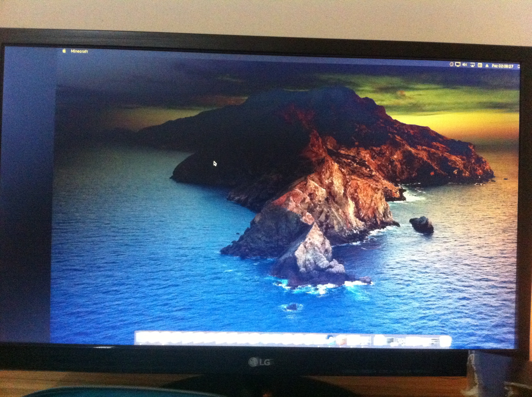Click the clock showing Paz 02:08:27

[503, 66]
